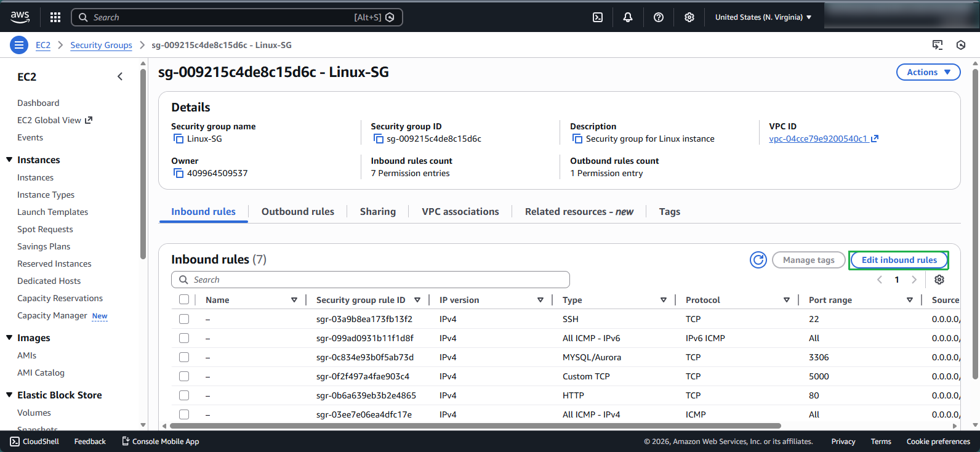The width and height of the screenshot is (980, 452).
Task: Sort by Type column arrow
Action: 664,300
